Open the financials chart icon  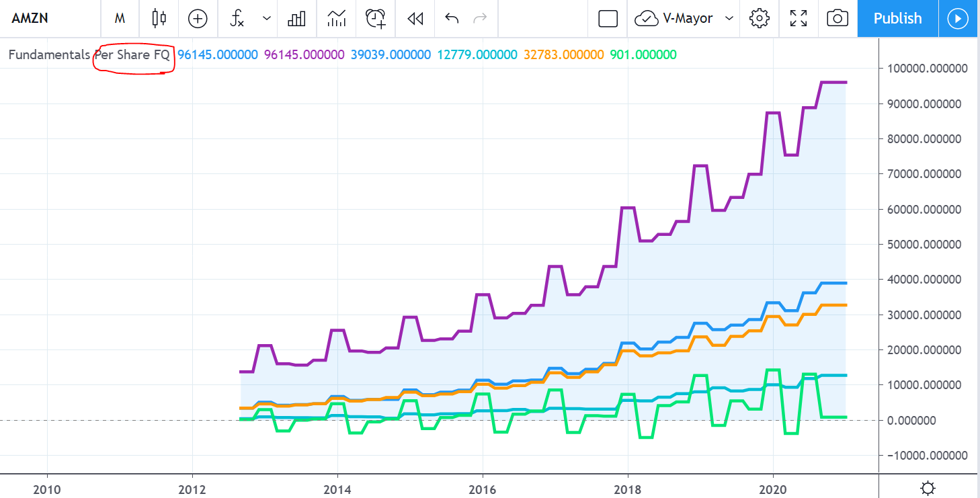(337, 18)
